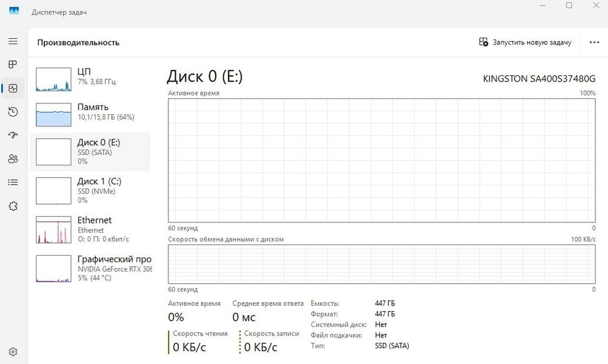Click the Производительность page title
Viewport: 608px width, 364px height.
[x=78, y=43]
